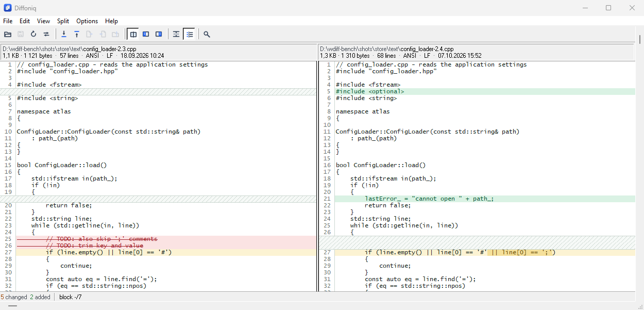Click '2 added' in the status bar
This screenshot has width=644, height=310.
point(40,297)
